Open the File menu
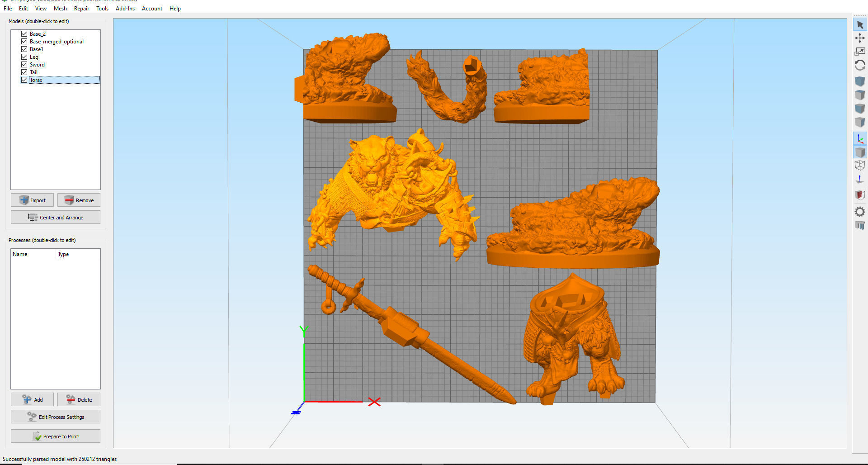This screenshot has height=465, width=868. [8, 9]
